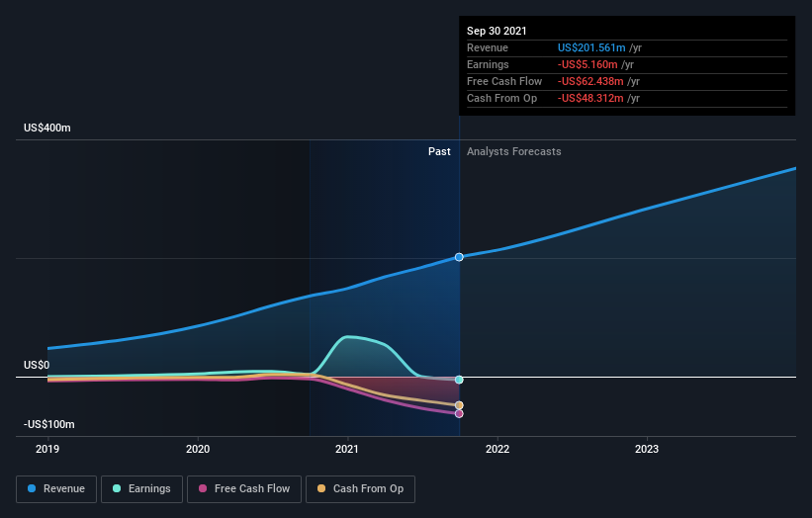Toggle the Revenue legend series
This screenshot has width=812, height=518.
56,489
